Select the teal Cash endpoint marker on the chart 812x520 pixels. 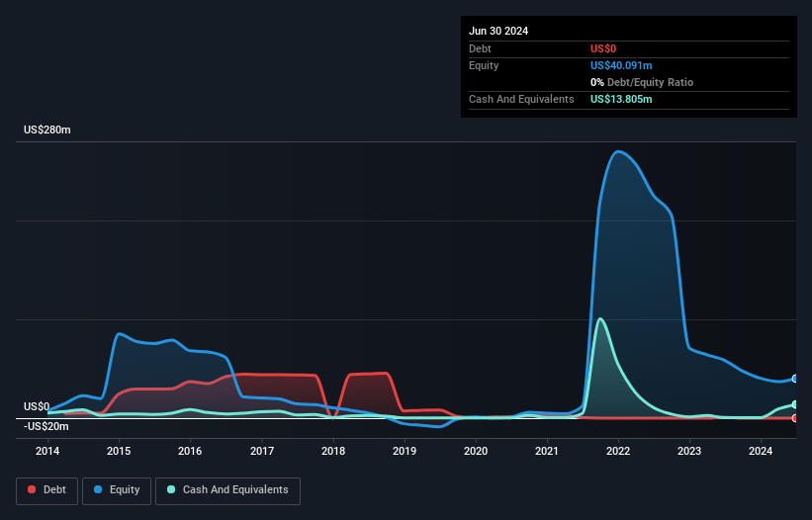[x=794, y=404]
